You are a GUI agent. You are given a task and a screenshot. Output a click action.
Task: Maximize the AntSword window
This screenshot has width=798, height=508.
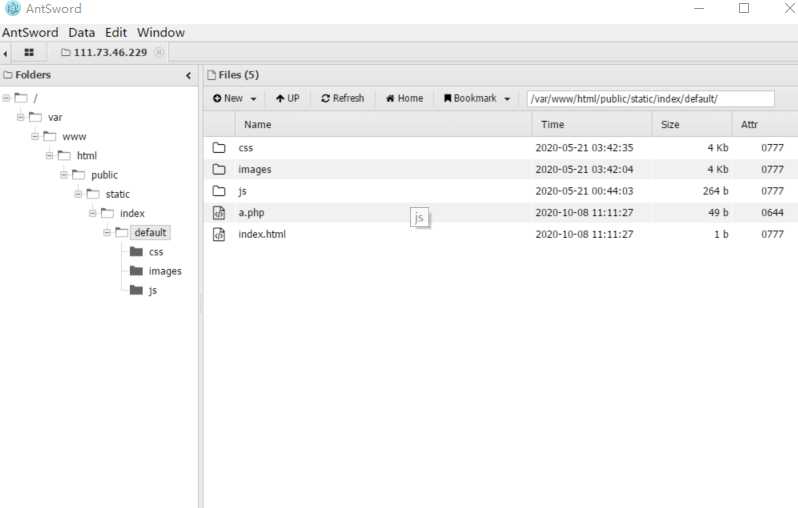pos(744,8)
